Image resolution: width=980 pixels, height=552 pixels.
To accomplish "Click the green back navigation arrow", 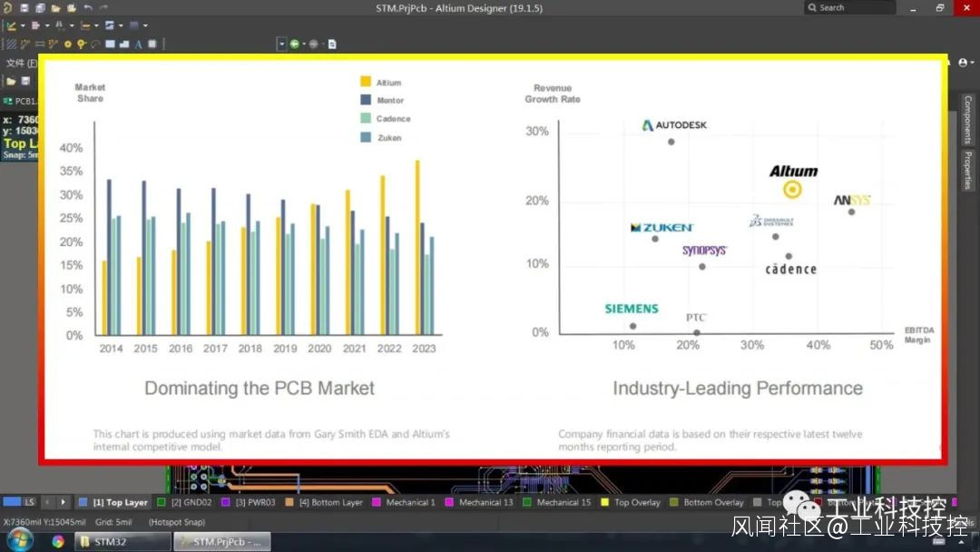I will pyautogui.click(x=294, y=44).
